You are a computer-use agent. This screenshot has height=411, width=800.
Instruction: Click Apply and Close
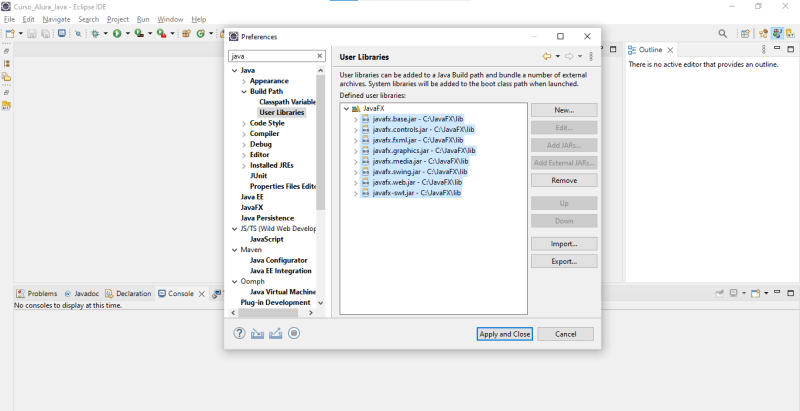pos(505,334)
